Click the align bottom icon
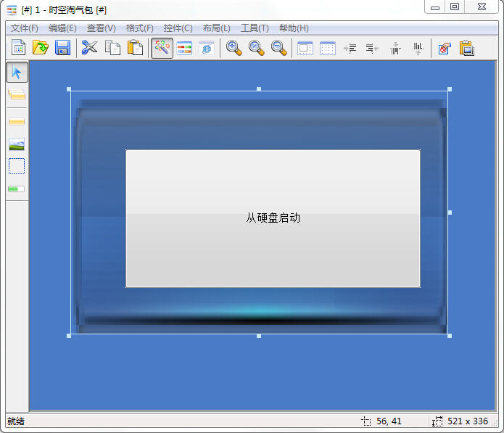Screen dimensions: 504x433 pyautogui.click(x=418, y=48)
